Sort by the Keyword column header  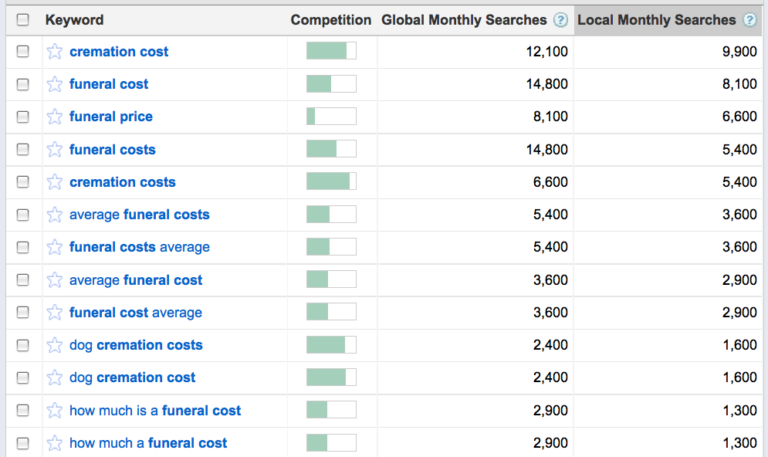pos(74,20)
